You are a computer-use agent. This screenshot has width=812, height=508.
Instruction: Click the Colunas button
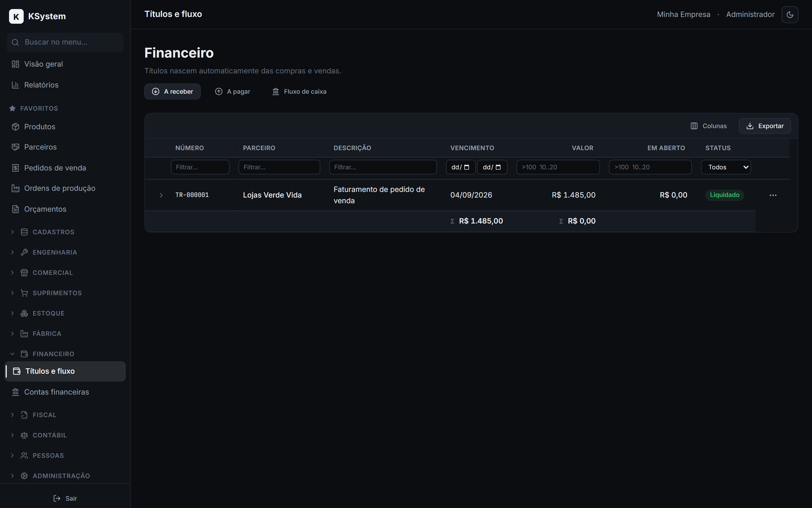click(709, 126)
